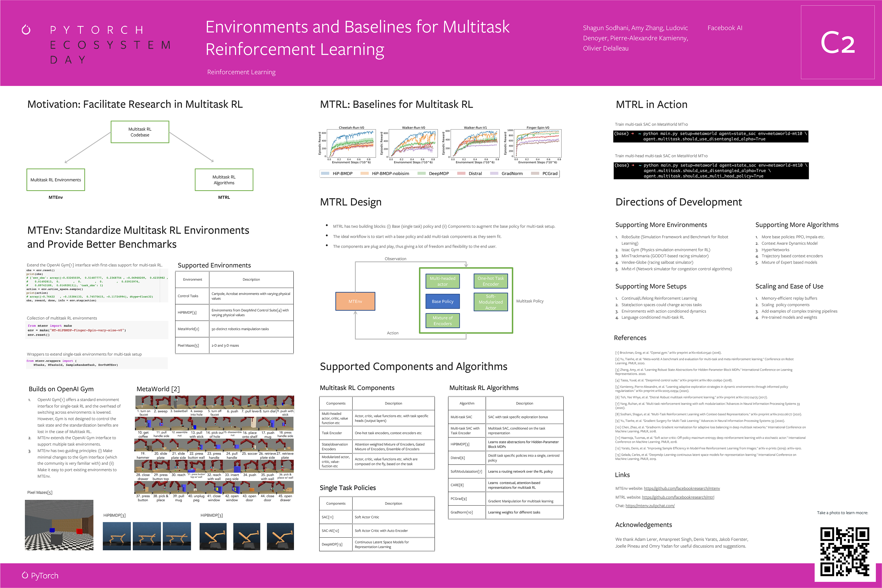The width and height of the screenshot is (882, 588).
Task: Click the C2 poster badge
Action: (837, 42)
